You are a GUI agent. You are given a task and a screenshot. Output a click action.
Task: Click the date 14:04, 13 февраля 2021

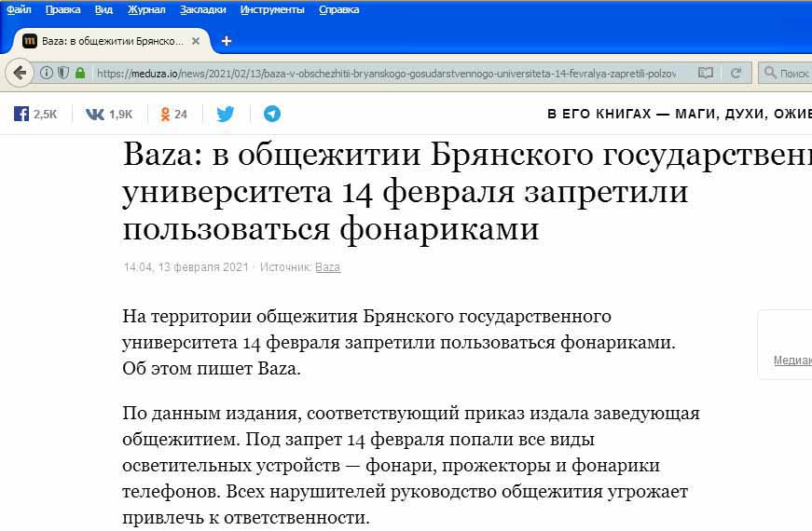[186, 267]
